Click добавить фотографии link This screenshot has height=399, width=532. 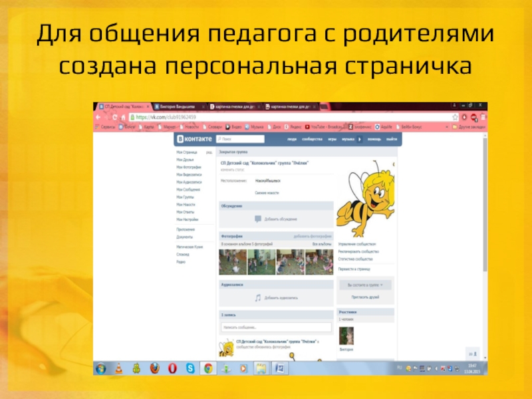313,236
